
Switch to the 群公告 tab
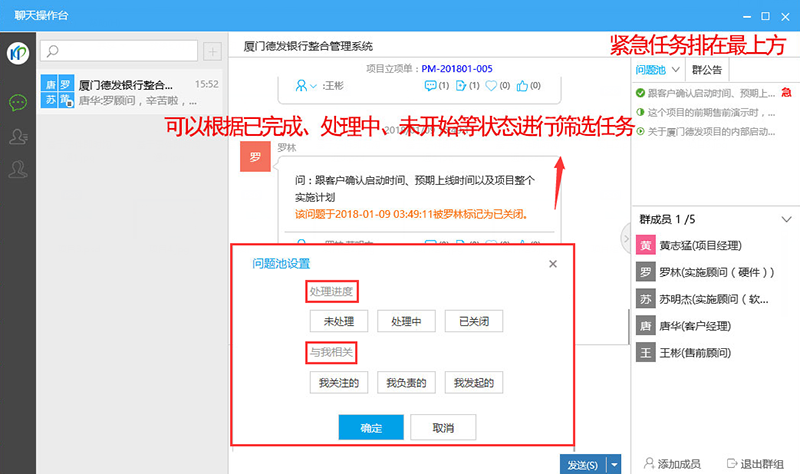707,70
